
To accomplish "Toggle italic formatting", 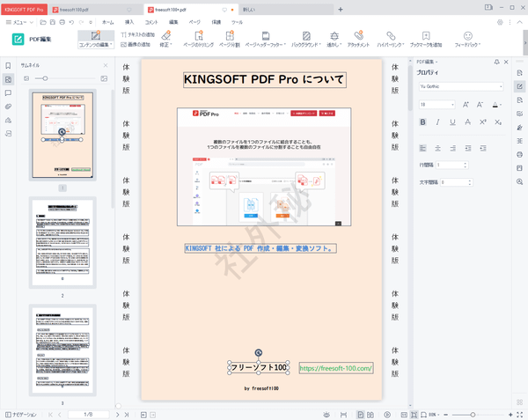I will [437, 122].
